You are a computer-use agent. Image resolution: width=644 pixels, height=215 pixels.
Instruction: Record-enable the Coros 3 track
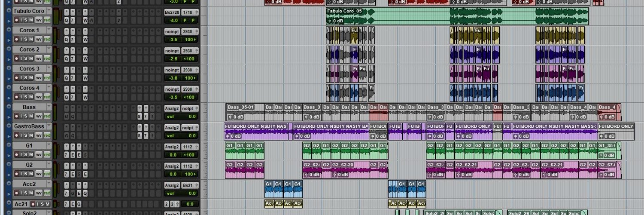(16, 78)
